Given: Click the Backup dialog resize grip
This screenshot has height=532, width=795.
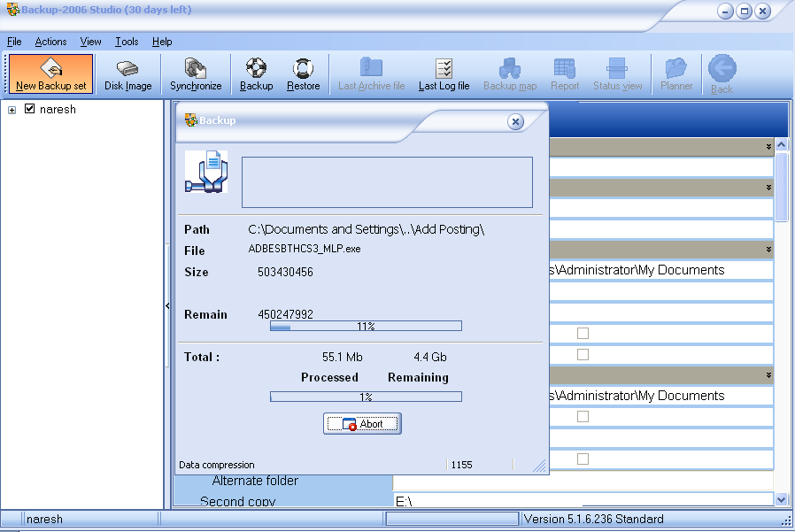Looking at the screenshot, I should point(540,466).
